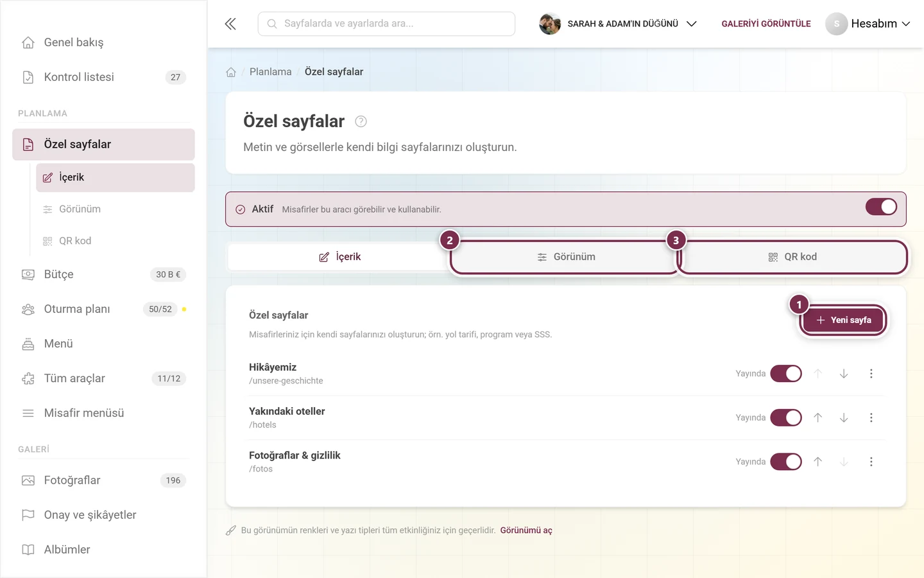Focus the Sayfalarda ve ayarlarda ara search field
The width and height of the screenshot is (924, 578).
point(386,24)
